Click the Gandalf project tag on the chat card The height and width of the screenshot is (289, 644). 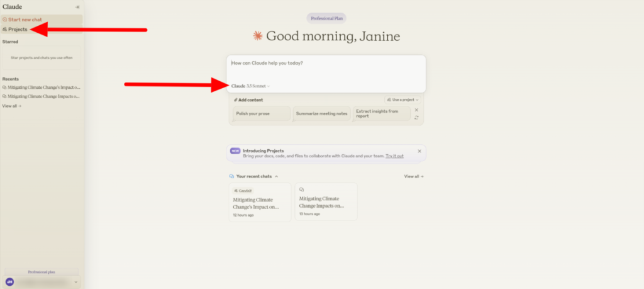click(243, 191)
